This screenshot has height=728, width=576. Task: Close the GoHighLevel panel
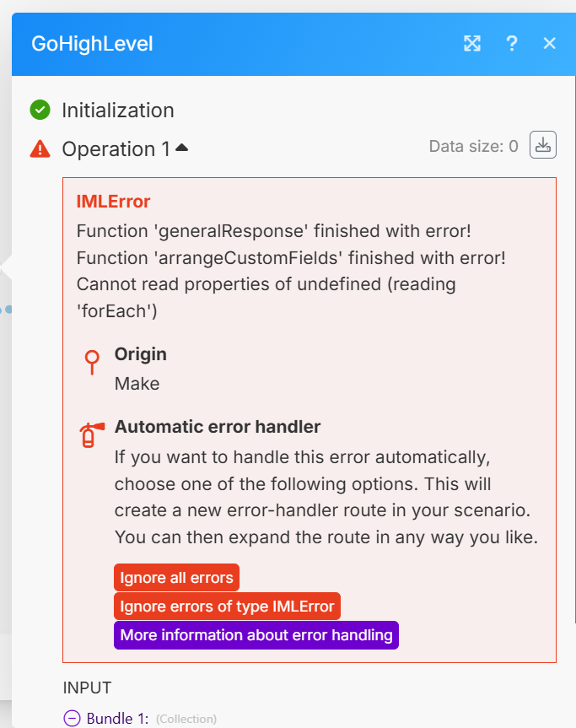click(550, 44)
